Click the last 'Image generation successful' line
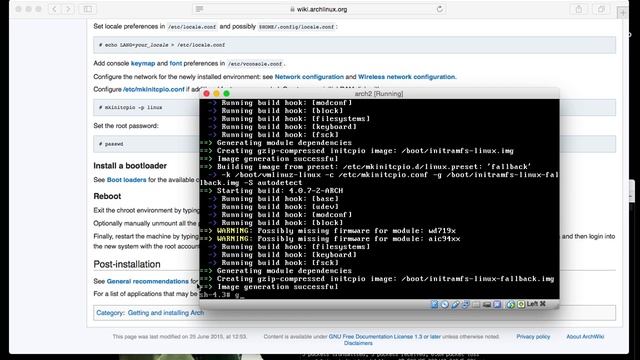Viewport: 640px width, 360px height. 269,287
